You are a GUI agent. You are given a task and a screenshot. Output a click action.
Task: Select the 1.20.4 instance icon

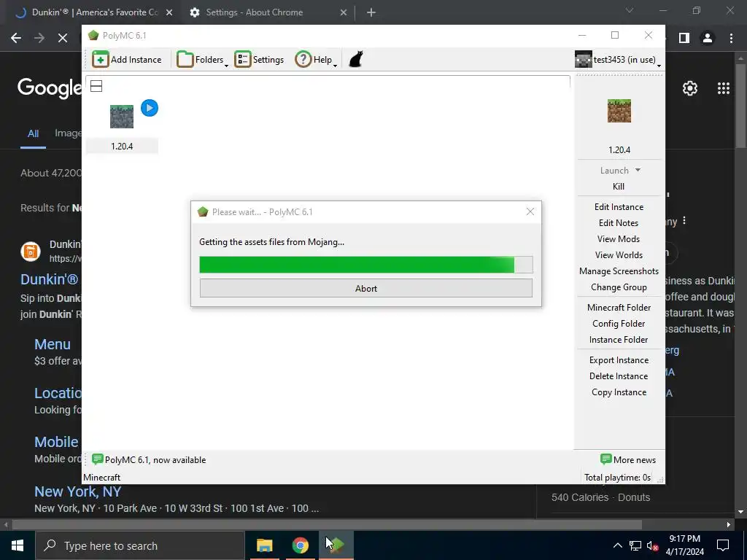(x=122, y=117)
